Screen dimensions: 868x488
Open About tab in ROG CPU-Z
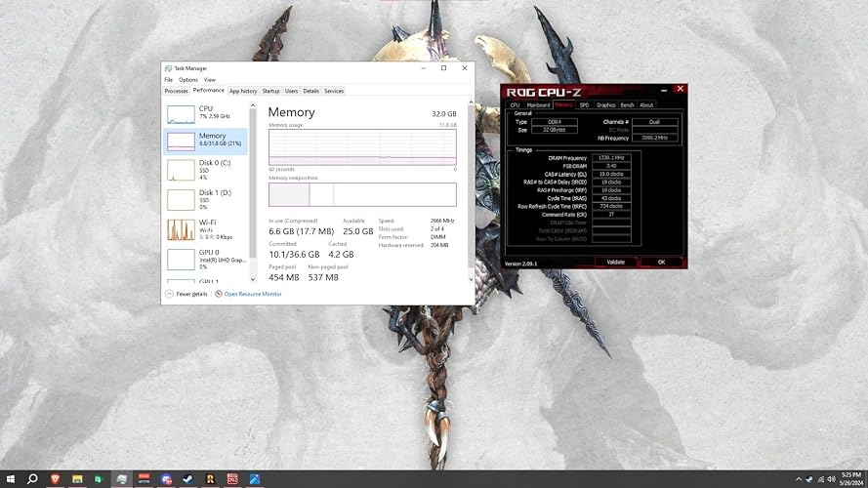[646, 104]
